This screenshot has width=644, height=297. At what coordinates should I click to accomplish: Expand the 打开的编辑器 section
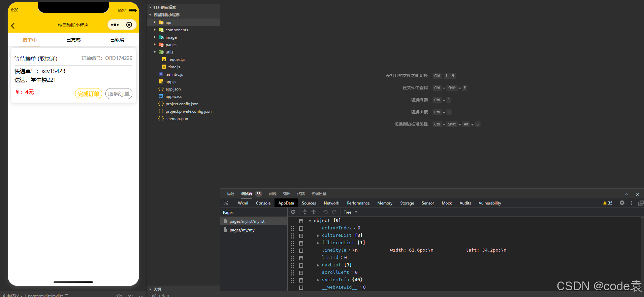point(151,7)
